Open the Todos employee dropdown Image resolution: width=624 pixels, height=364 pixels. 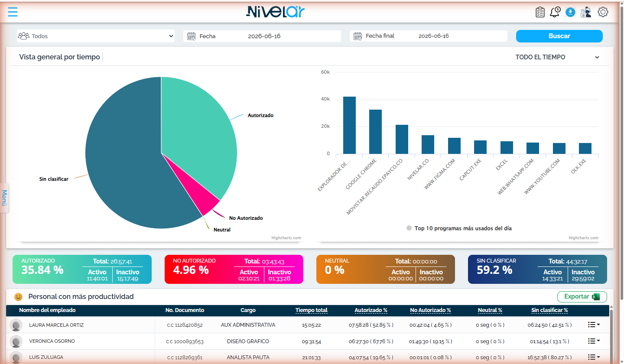(96, 36)
